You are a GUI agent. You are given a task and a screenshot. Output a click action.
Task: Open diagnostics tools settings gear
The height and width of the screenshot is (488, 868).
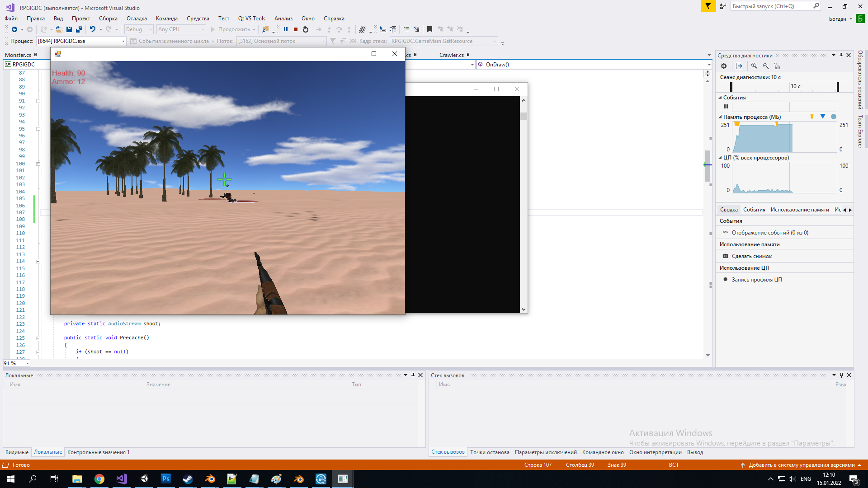[724, 66]
